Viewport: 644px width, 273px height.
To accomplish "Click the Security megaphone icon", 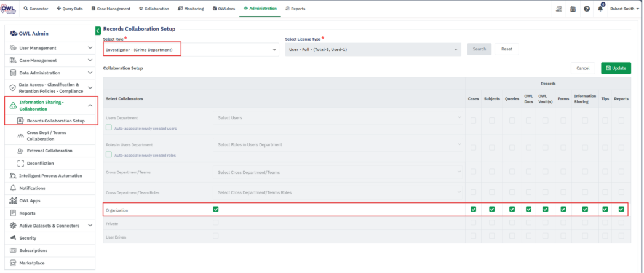I will click(13, 238).
